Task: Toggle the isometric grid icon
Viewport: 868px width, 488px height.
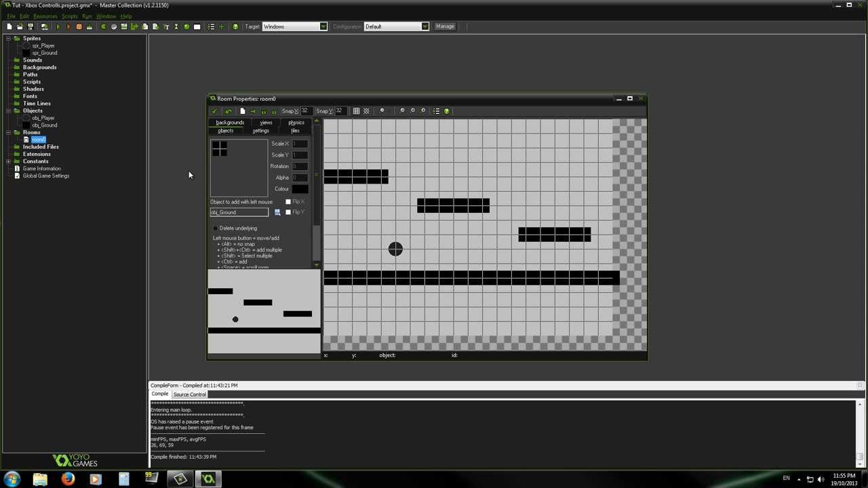Action: pos(366,111)
